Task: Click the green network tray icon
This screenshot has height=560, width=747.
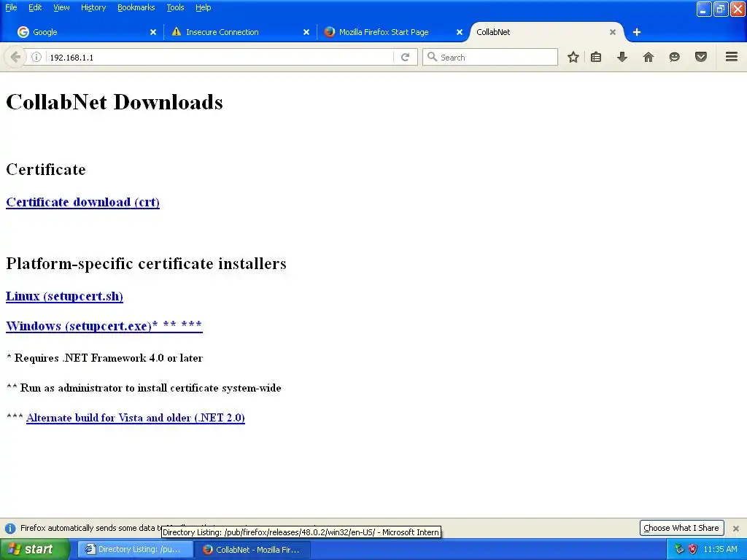Action: pyautogui.click(x=679, y=549)
